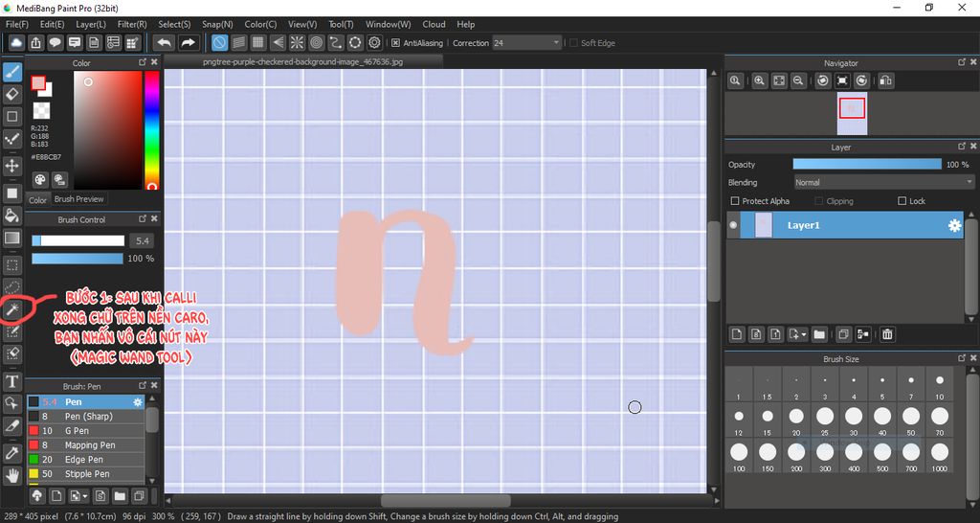Open Layer1 gear settings icon
This screenshot has width=980, height=523.
[954, 226]
